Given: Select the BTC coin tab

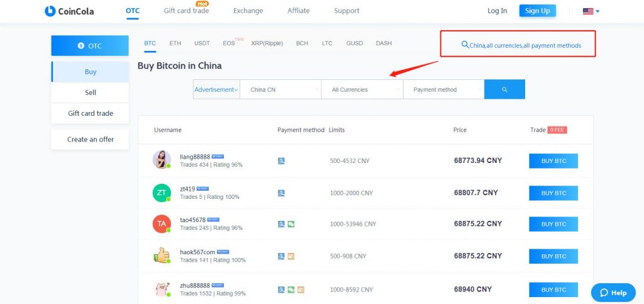Looking at the screenshot, I should [150, 43].
